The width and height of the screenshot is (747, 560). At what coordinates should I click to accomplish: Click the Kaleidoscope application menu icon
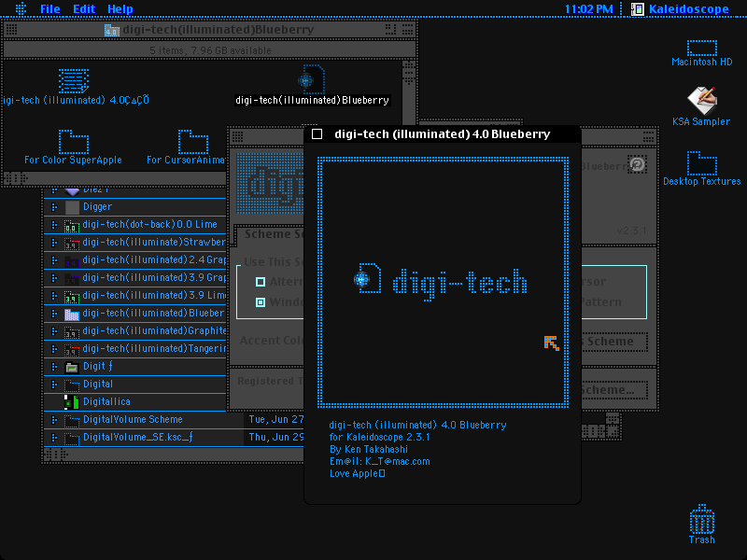click(x=638, y=9)
